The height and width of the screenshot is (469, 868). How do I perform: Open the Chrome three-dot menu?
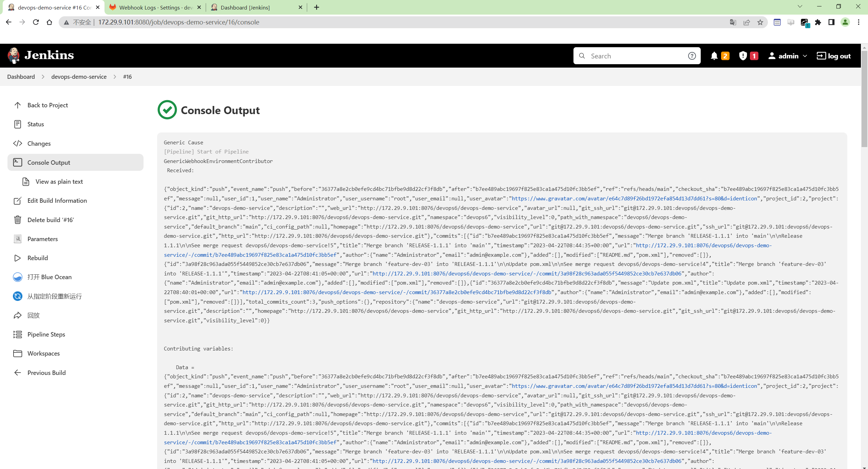(859, 22)
